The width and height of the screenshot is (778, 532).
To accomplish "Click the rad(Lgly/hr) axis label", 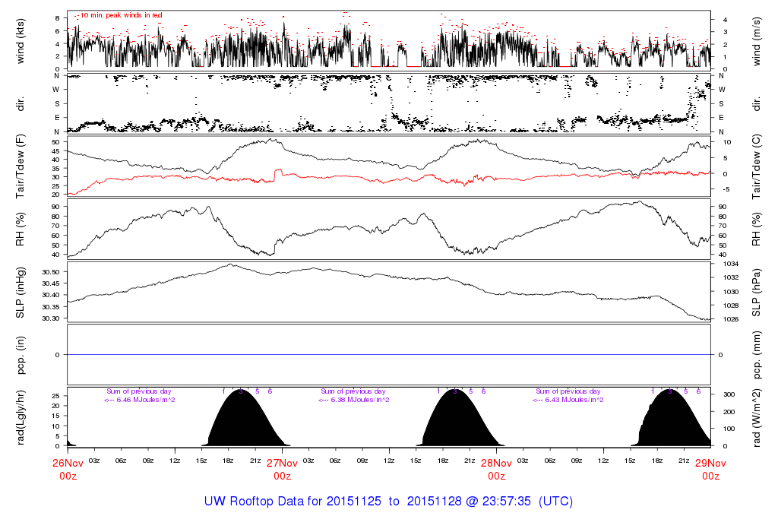I will click(x=21, y=417).
